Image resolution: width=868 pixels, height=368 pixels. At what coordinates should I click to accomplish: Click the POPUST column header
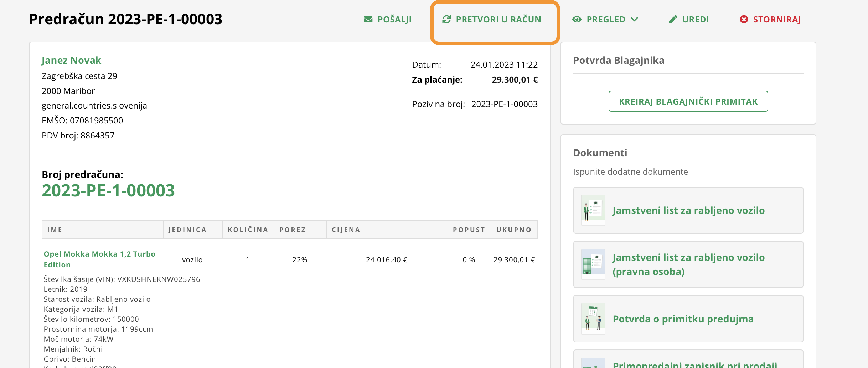[469, 230]
